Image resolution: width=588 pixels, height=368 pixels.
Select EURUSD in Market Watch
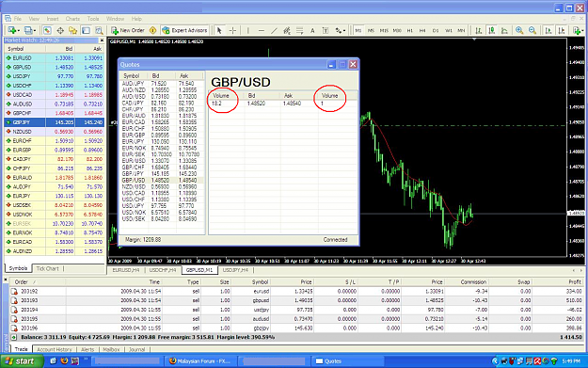point(55,58)
